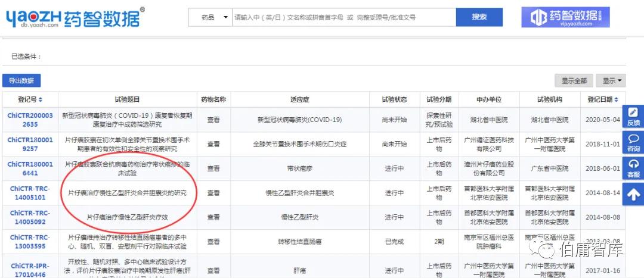Select the title 片仔癀治疗慢性乙型肝炎疗效
644x278 pixels.
click(x=128, y=217)
